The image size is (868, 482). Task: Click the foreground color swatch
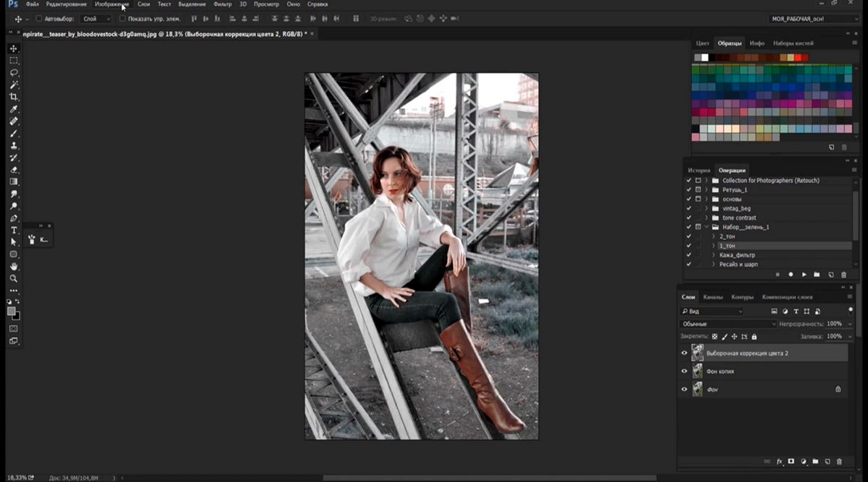[12, 311]
